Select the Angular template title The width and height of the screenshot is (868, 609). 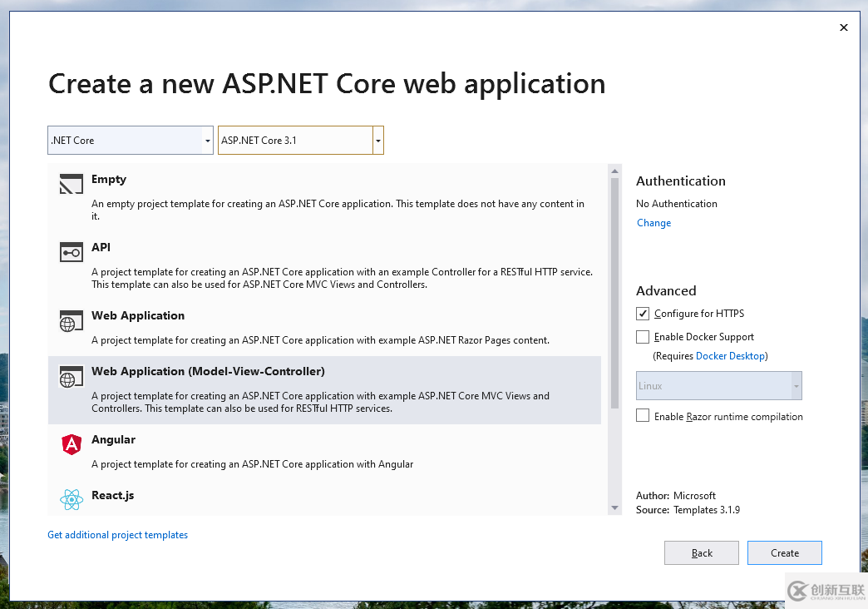113,439
